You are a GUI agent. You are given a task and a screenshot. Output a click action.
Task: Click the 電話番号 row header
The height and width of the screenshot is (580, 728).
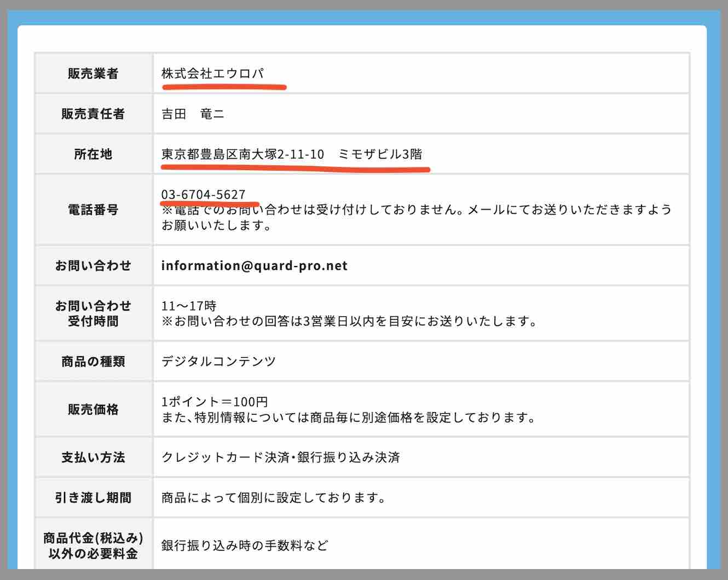(x=93, y=210)
